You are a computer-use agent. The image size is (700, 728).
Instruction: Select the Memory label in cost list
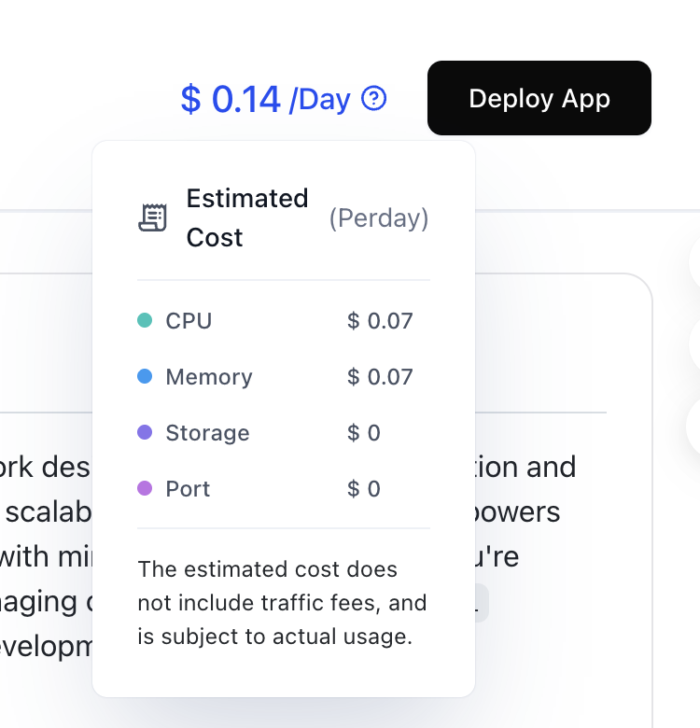point(209,376)
